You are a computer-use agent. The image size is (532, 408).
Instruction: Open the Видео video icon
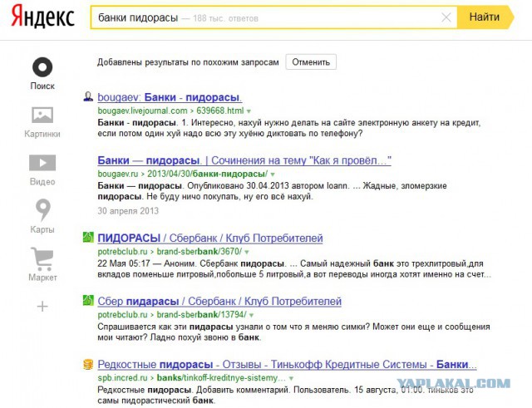[x=42, y=163]
